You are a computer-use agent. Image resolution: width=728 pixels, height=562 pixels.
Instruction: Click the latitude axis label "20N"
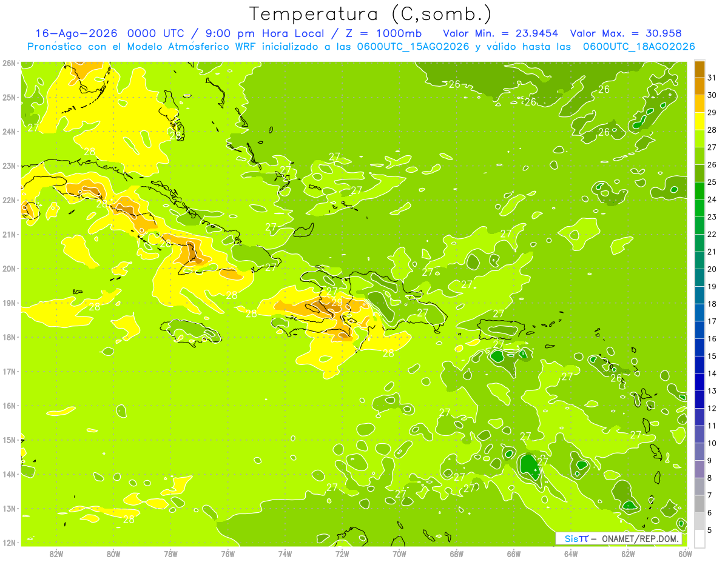click(x=9, y=269)
